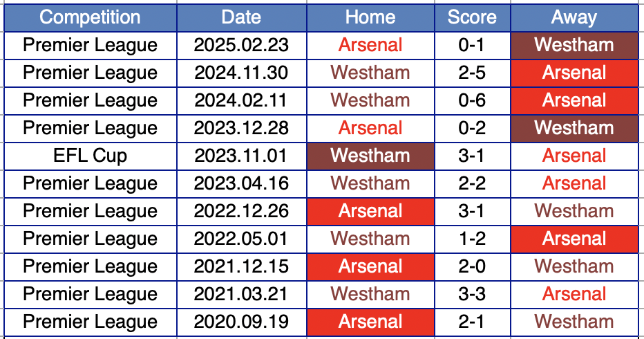644x339 pixels.
Task: Select the date cell 2024.11.30
Action: pos(241,73)
